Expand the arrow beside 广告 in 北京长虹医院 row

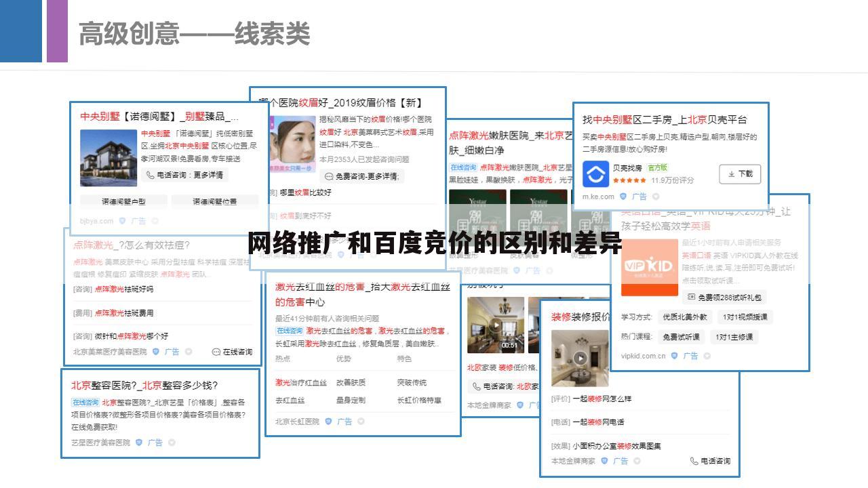pyautogui.click(x=361, y=421)
